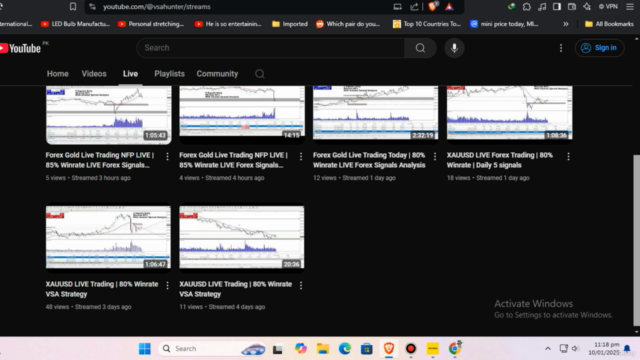Expand hidden bookmarks chevron
Viewport: 640px width, 360px height.
coord(566,24)
